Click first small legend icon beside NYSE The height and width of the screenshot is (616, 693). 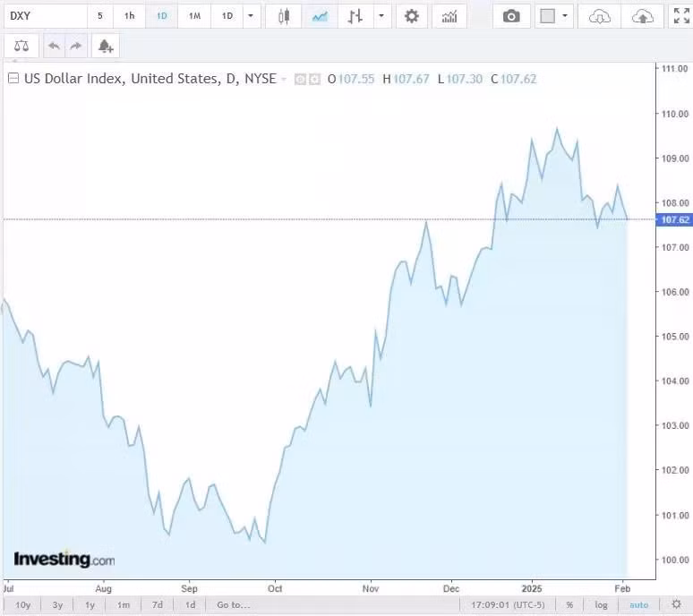pyautogui.click(x=300, y=80)
